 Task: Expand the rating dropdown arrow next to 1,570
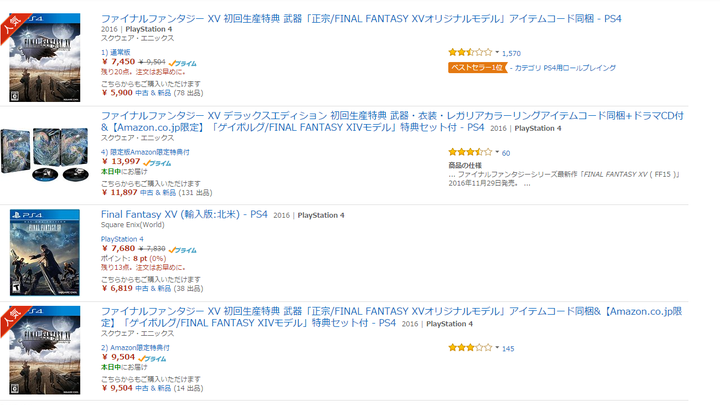pyautogui.click(x=497, y=52)
